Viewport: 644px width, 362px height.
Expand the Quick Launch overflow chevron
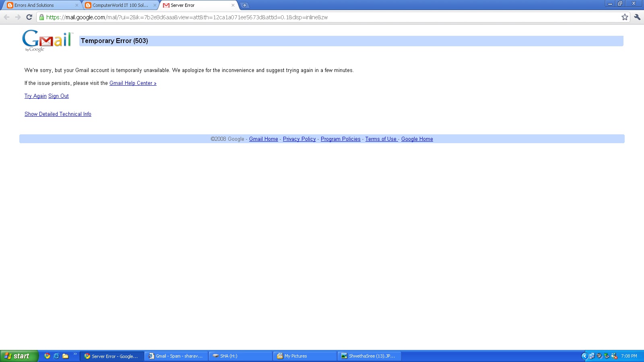[x=75, y=354]
